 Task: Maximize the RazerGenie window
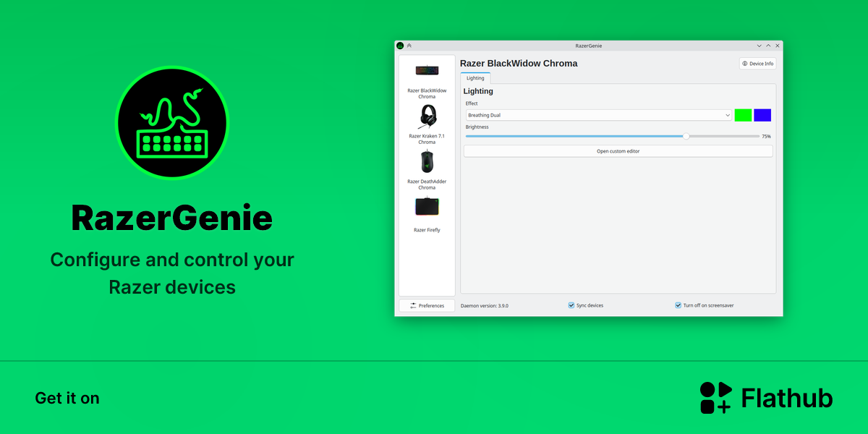tap(768, 46)
